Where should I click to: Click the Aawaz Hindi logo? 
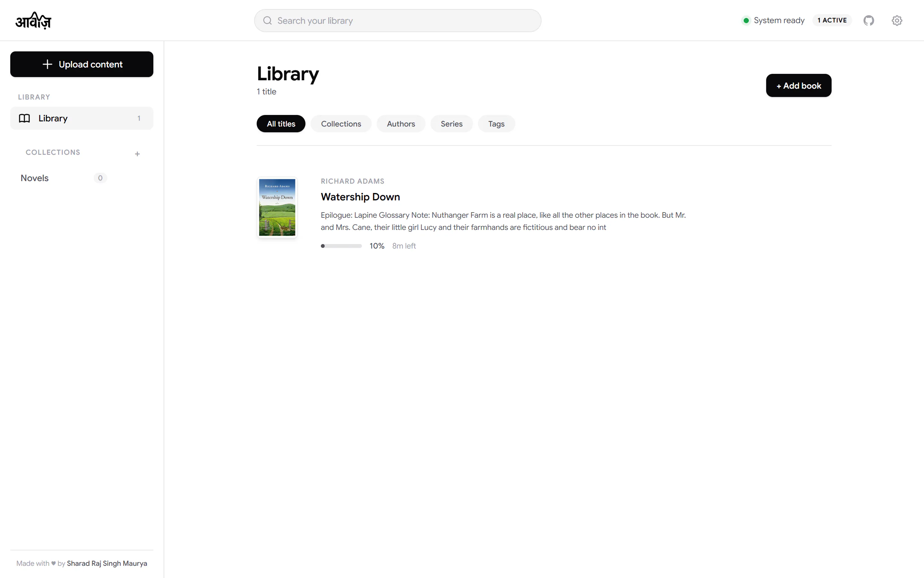pyautogui.click(x=33, y=21)
